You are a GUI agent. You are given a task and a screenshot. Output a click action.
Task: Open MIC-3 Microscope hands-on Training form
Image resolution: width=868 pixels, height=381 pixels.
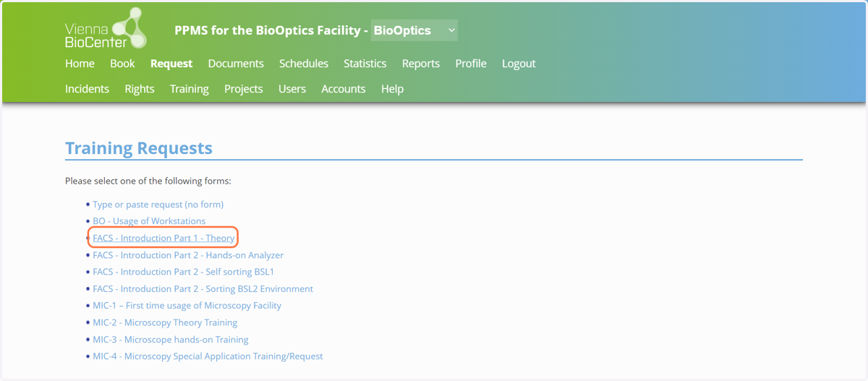(171, 339)
